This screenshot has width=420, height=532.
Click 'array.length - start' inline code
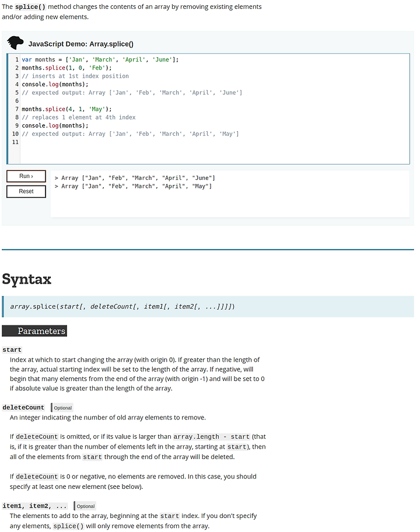click(211, 437)
